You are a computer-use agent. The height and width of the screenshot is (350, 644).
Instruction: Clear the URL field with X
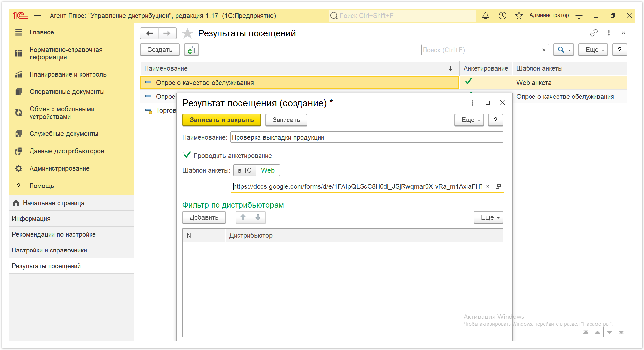coord(488,186)
